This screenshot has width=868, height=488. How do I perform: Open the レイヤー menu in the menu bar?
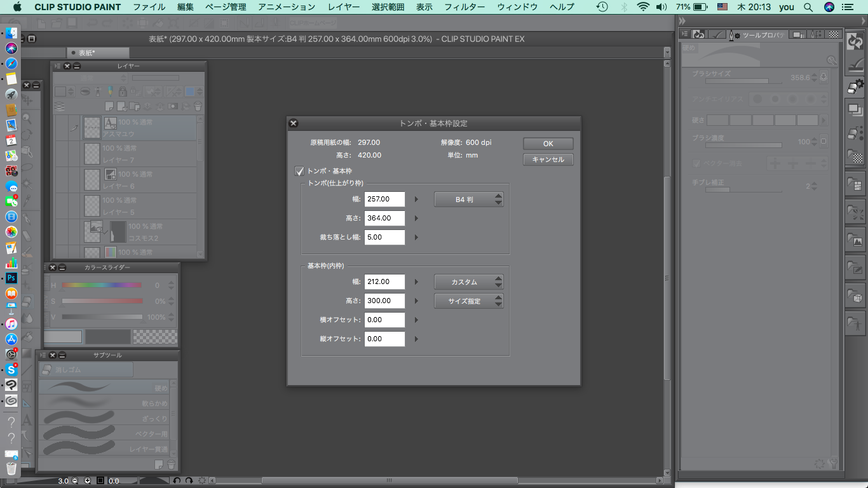click(343, 7)
